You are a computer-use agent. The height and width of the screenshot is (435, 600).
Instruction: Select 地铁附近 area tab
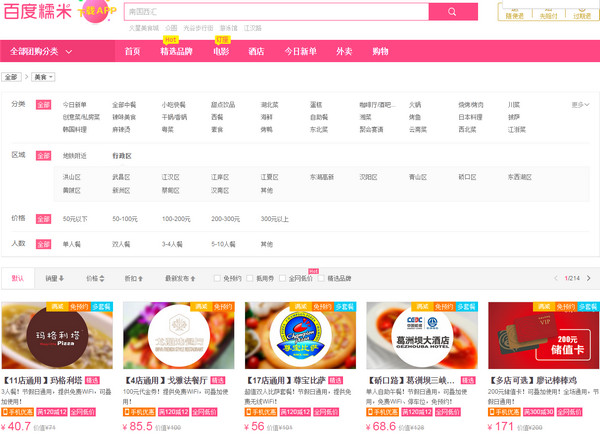pos(75,156)
